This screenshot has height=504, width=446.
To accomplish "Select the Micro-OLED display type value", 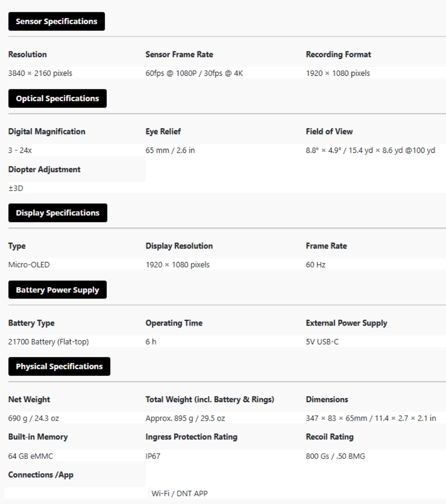I will pyautogui.click(x=29, y=265).
